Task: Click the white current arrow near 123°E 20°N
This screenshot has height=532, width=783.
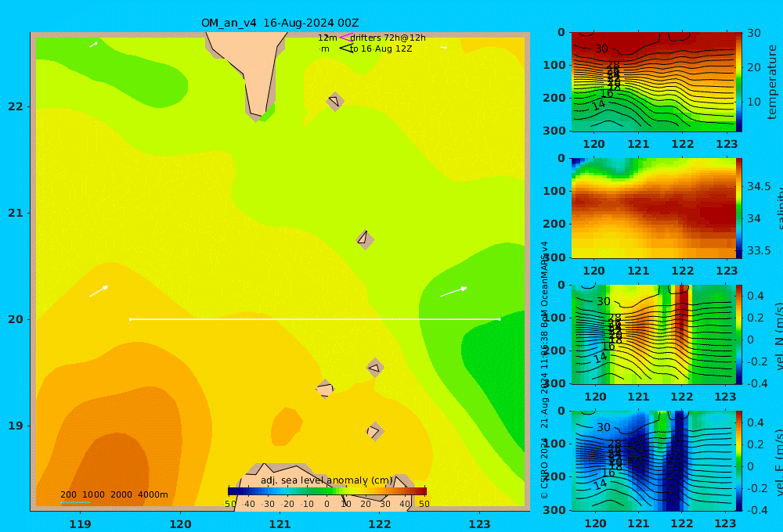Action: click(454, 292)
